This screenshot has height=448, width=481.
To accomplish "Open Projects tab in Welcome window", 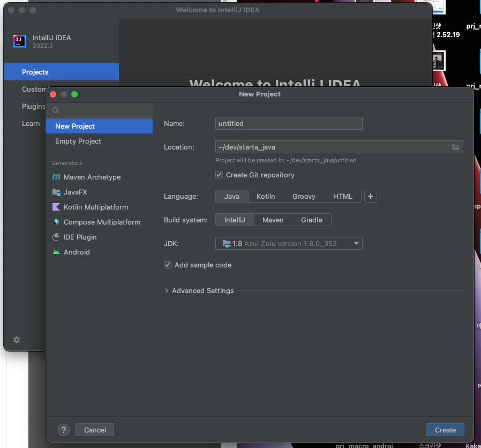I will click(x=62, y=72).
